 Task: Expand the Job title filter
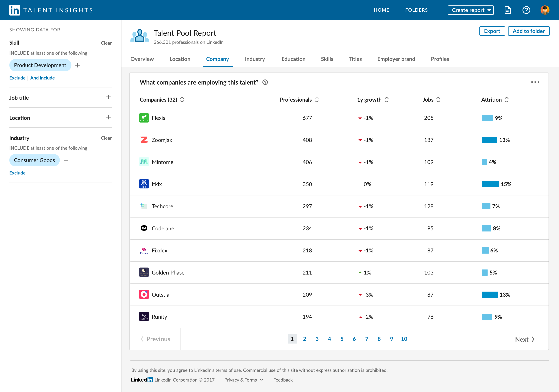109,97
